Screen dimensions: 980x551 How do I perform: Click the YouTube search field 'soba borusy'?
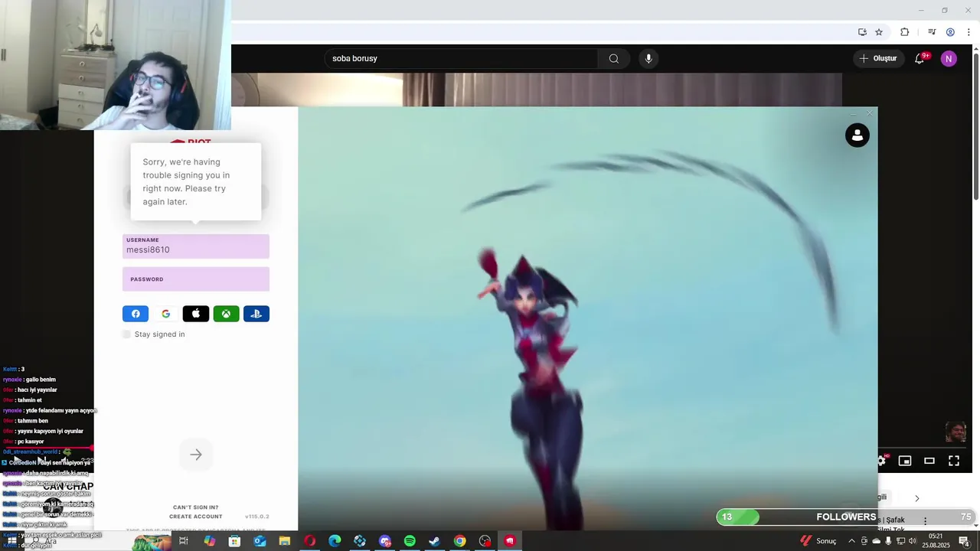[x=460, y=58]
